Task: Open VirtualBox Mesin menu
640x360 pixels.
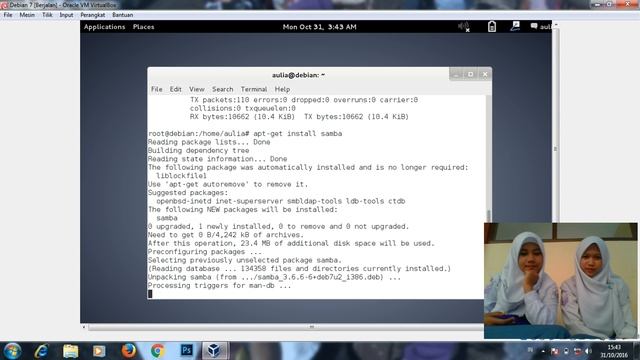Action: pos(27,15)
